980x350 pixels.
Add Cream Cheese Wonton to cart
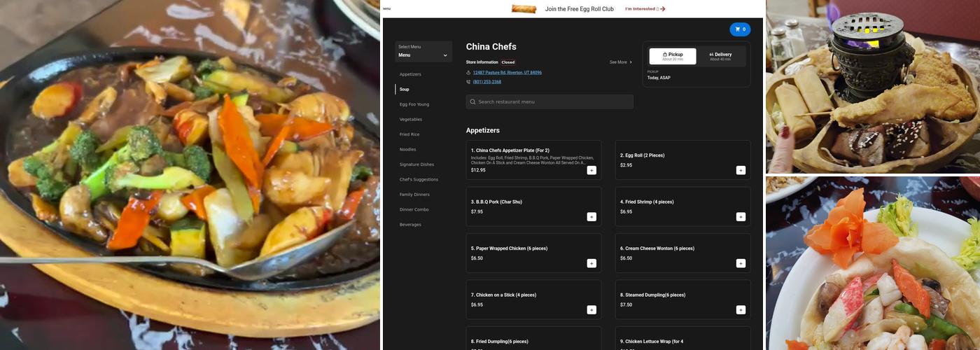click(741, 263)
